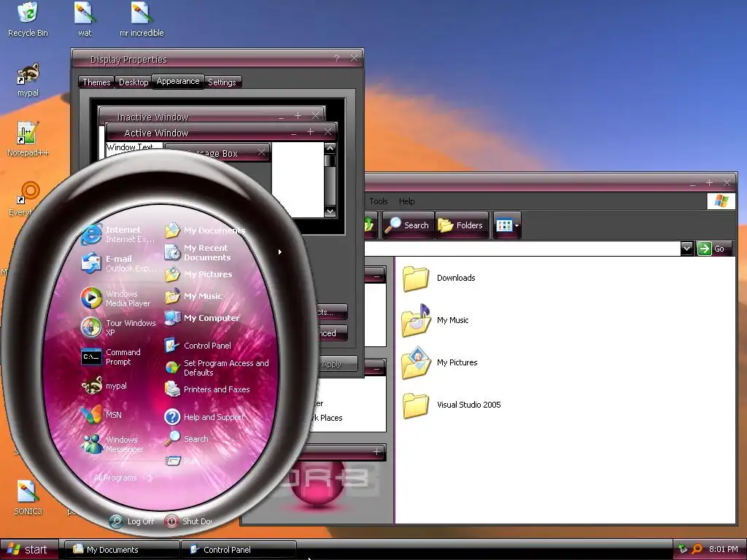Click Search in Start menu
747x560 pixels.
(186, 438)
